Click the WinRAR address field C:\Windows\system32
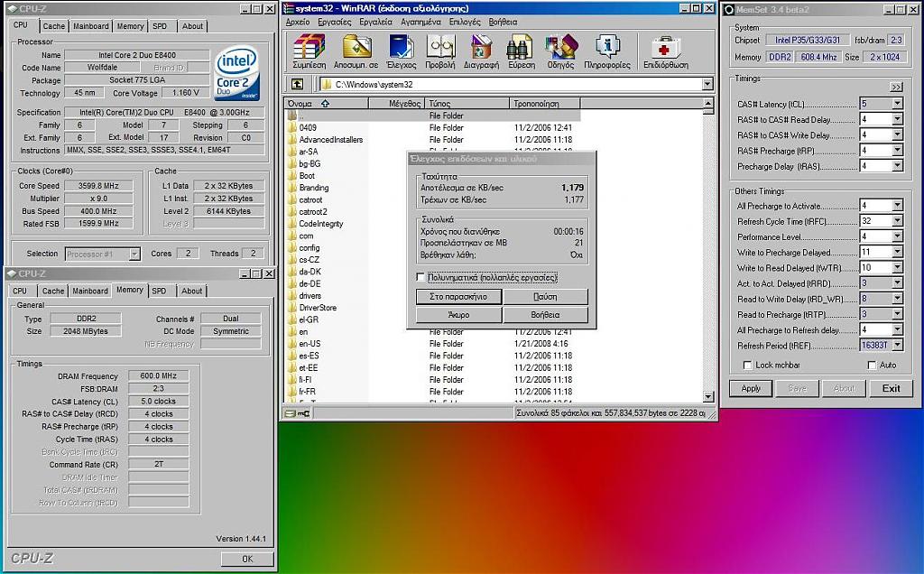The image size is (924, 574). [x=511, y=84]
